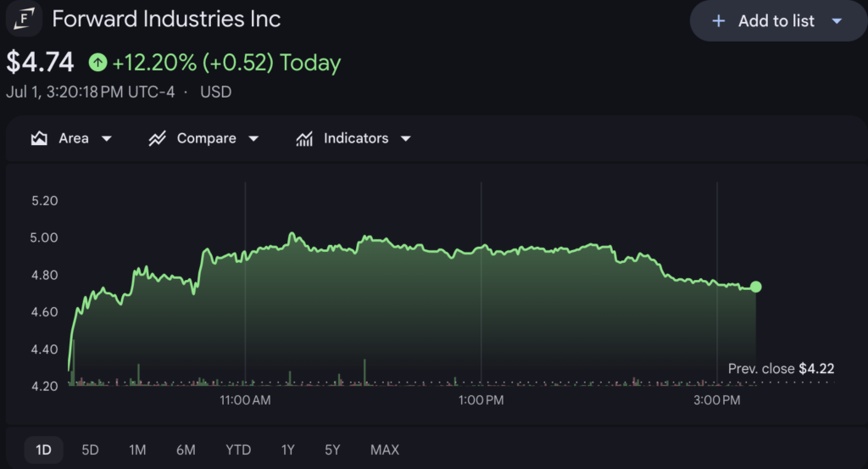This screenshot has height=469, width=868.
Task: Click the Area chart type icon
Action: pos(39,138)
